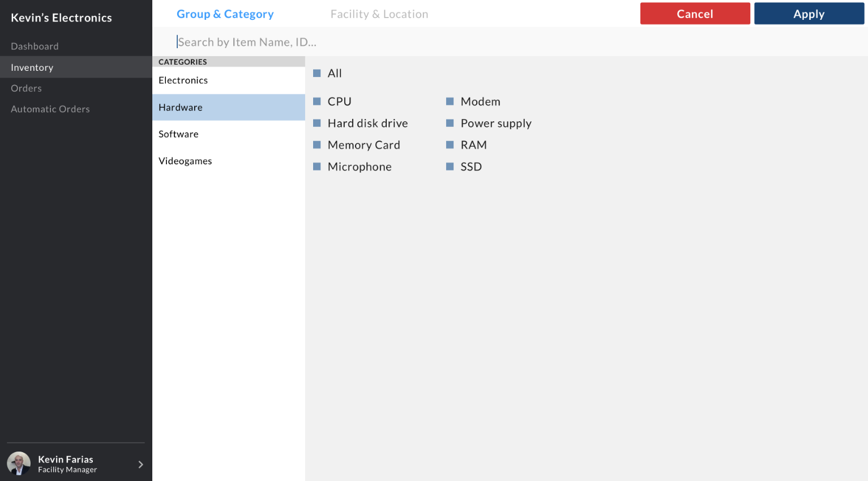Select the Hardware category

click(229, 107)
